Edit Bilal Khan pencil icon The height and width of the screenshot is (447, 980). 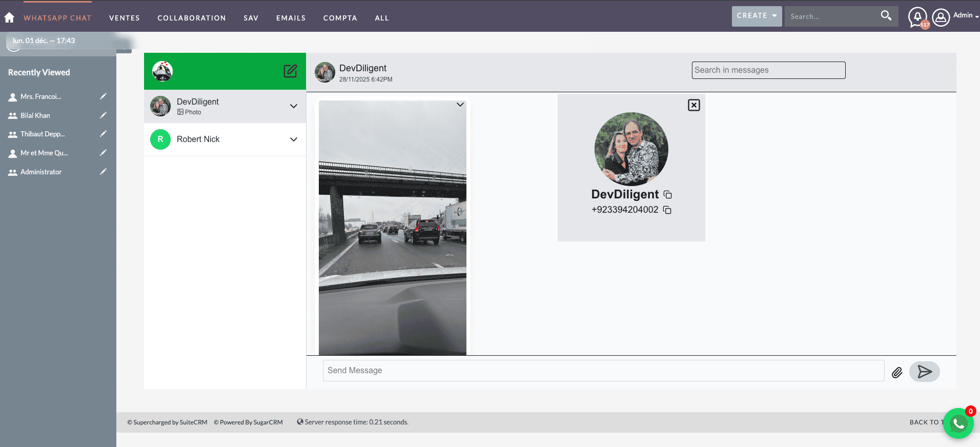[103, 115]
